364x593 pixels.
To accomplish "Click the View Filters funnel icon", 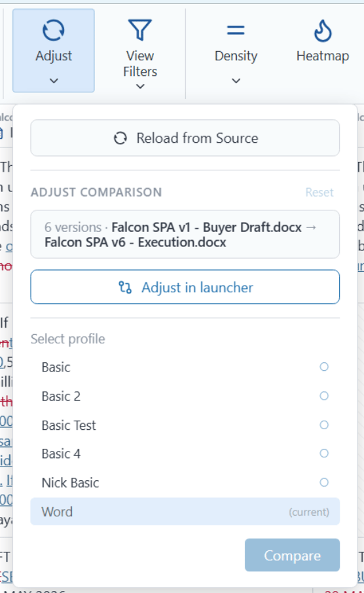I will [x=140, y=30].
